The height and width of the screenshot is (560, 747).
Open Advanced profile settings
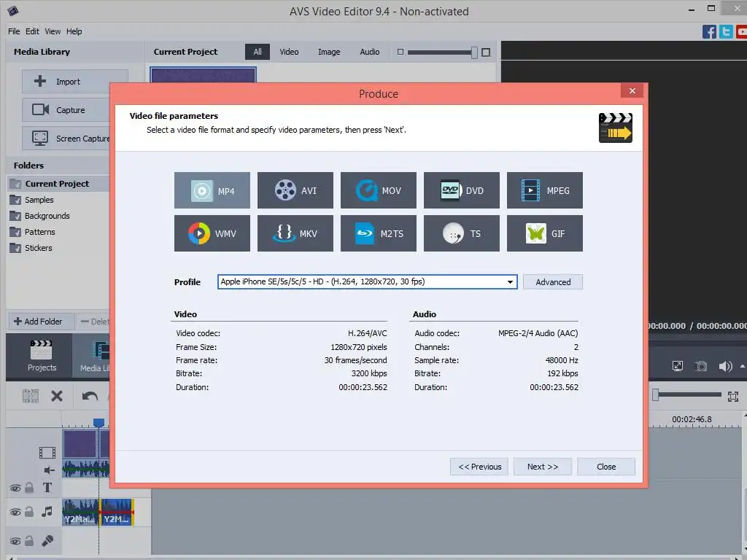(553, 282)
